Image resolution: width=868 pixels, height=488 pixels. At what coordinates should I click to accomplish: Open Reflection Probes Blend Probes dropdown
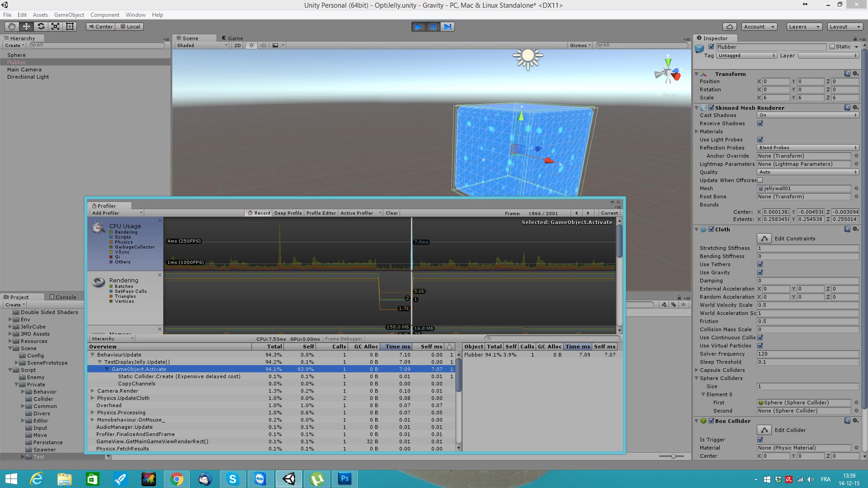click(x=808, y=148)
